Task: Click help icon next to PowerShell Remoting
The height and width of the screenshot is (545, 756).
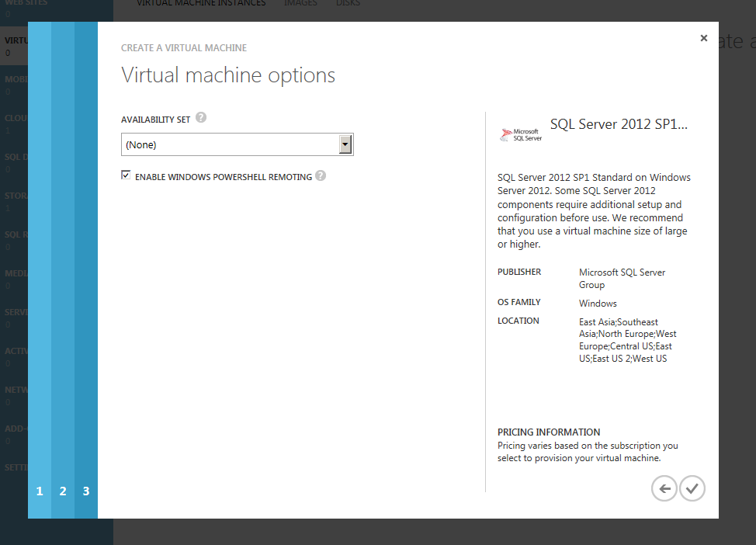Action: coord(321,176)
